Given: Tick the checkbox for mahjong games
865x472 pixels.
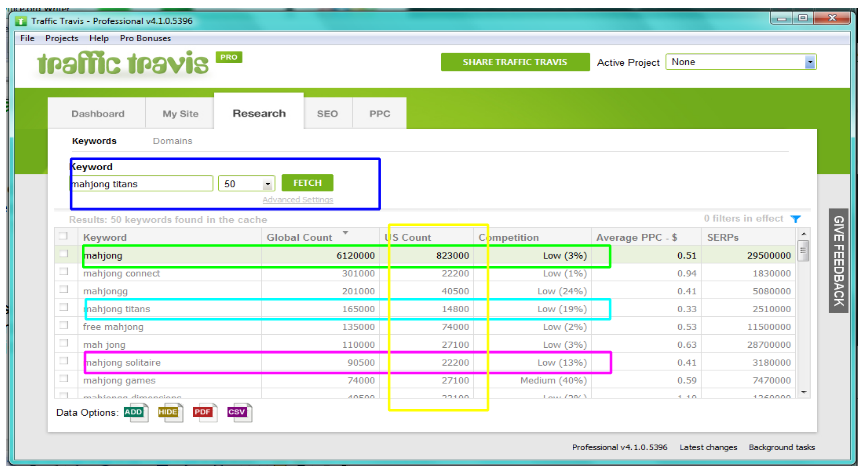Looking at the screenshot, I should point(63,379).
